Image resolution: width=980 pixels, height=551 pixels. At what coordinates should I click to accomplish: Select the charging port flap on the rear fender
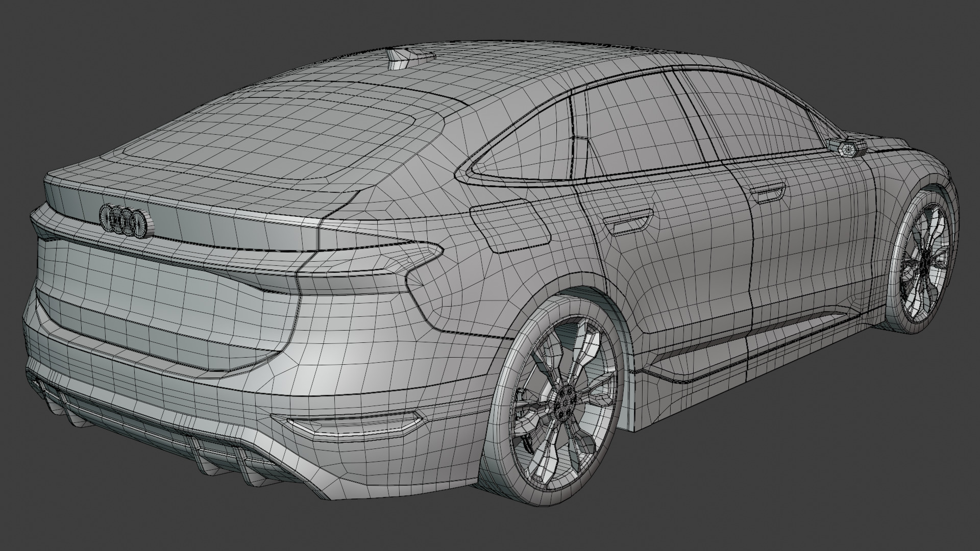click(510, 226)
